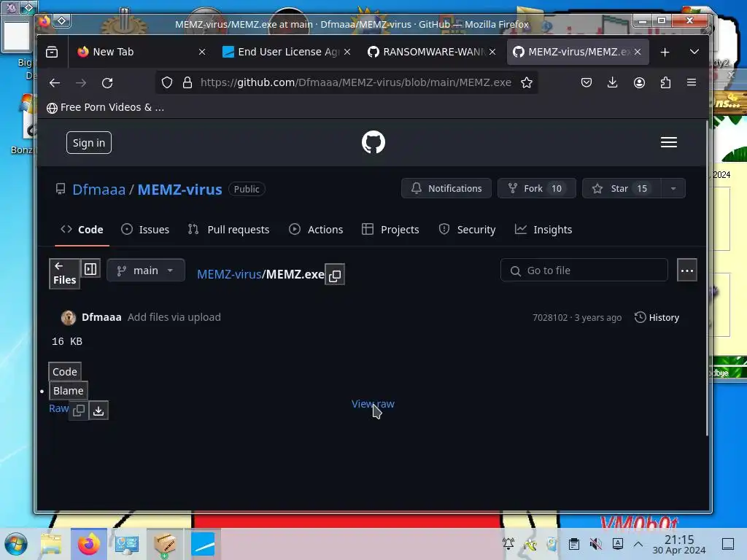
Task: Star the repository
Action: point(622,188)
